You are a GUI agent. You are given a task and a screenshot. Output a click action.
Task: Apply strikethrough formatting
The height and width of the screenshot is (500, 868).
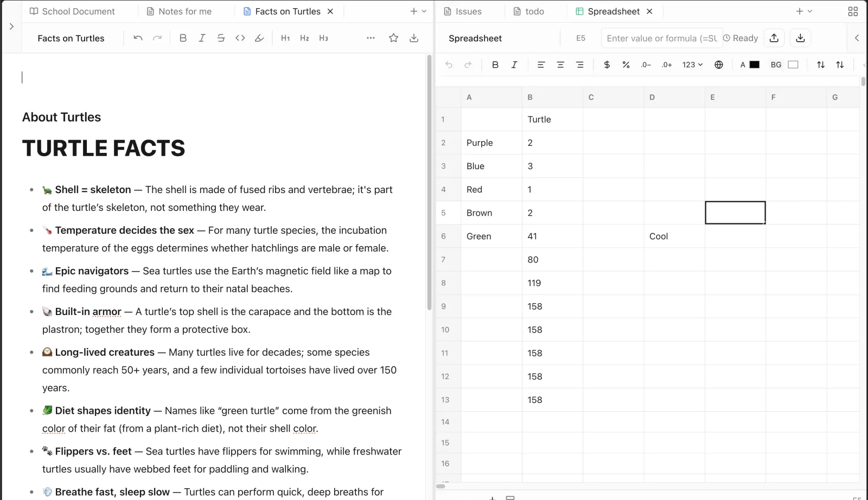[x=221, y=38]
